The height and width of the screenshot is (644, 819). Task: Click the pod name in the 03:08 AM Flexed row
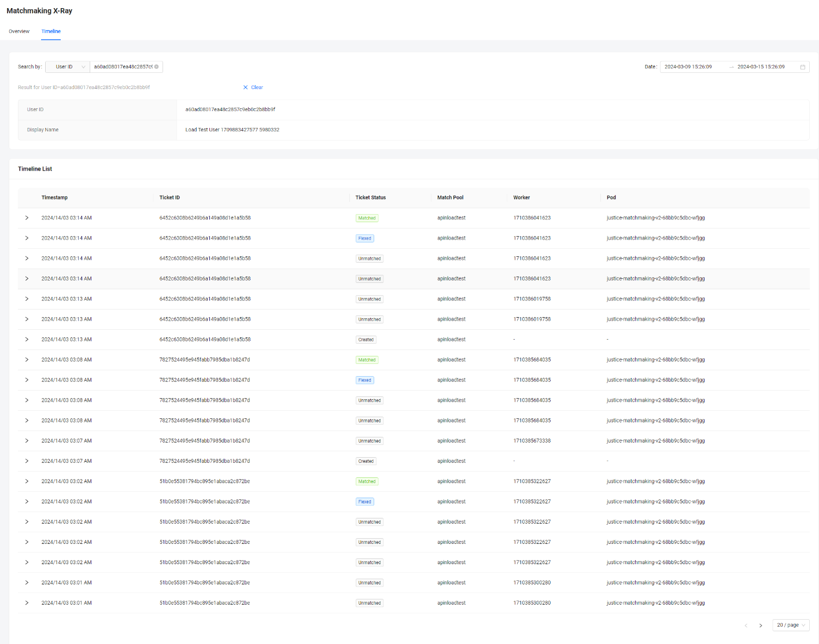point(655,380)
